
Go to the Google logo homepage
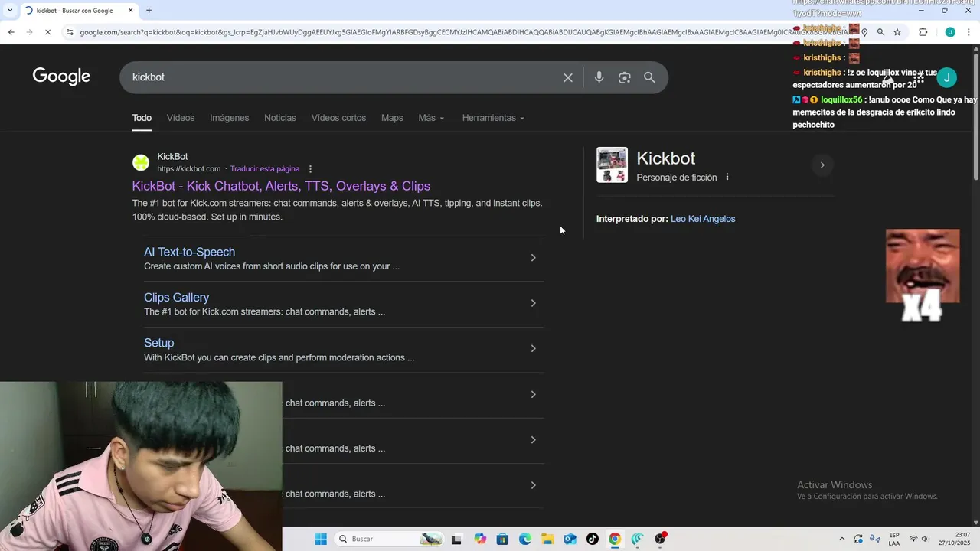(x=61, y=77)
